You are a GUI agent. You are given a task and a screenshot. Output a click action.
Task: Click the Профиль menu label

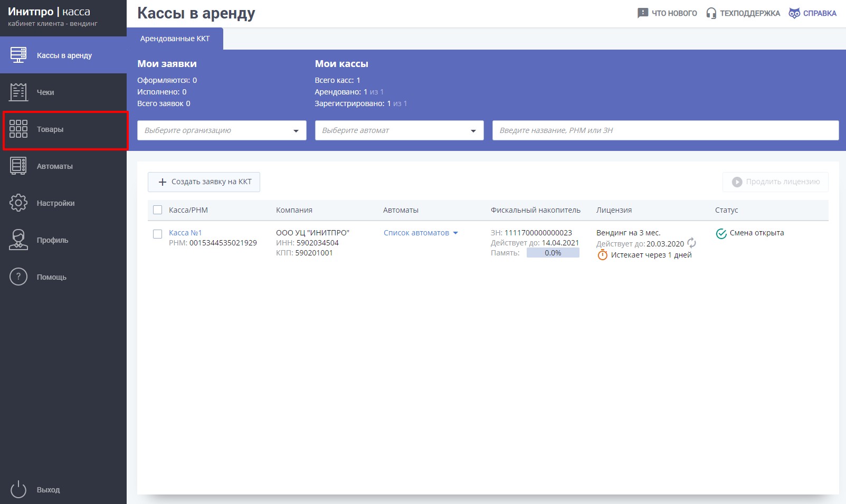pos(52,240)
